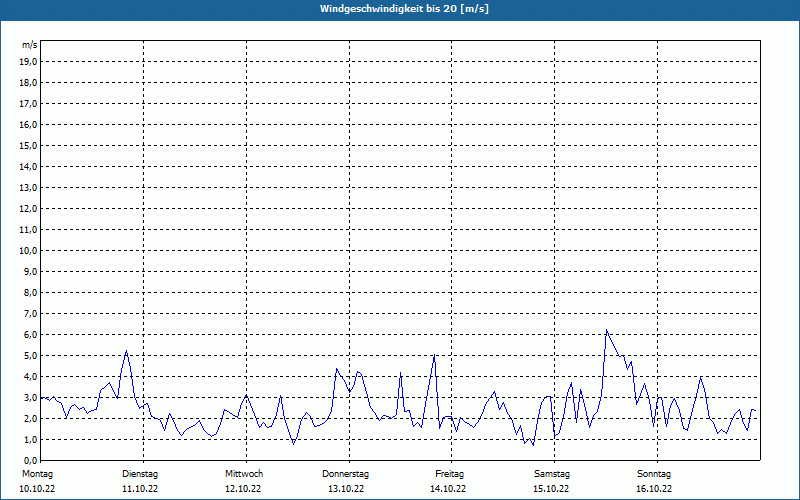Select the 19,0 axis value
Viewport: 800px width, 500px height.
point(28,62)
